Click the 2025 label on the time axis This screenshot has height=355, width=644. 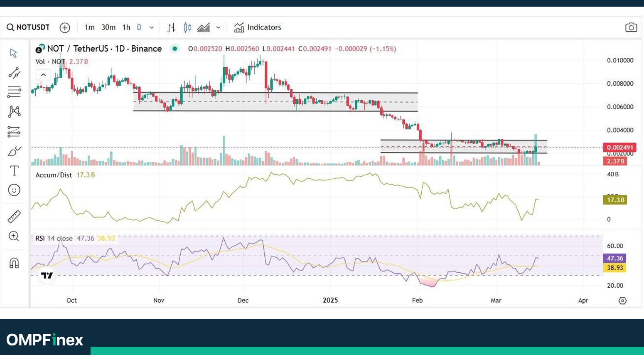coord(330,300)
